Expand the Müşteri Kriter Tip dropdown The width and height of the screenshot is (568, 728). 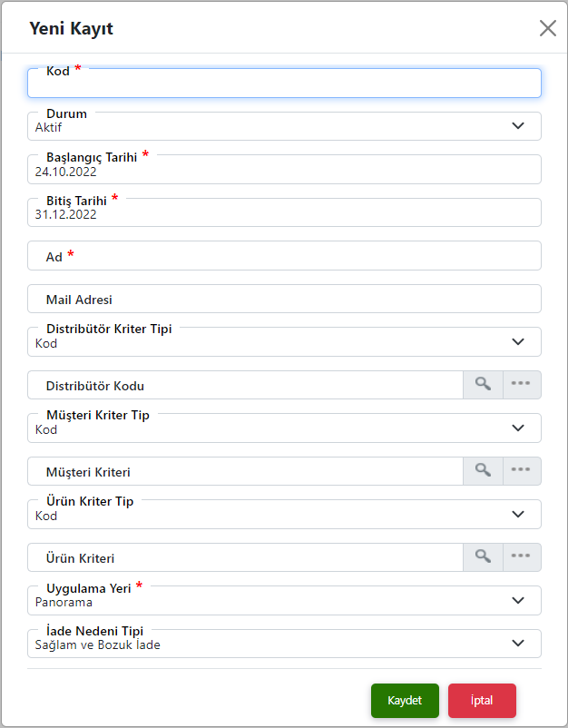[518, 428]
